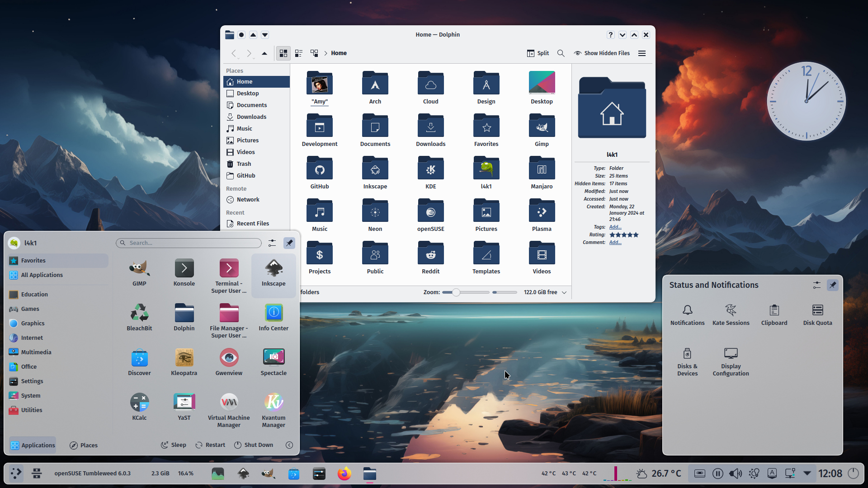Toggle Split view in Dolphin

pyautogui.click(x=538, y=53)
